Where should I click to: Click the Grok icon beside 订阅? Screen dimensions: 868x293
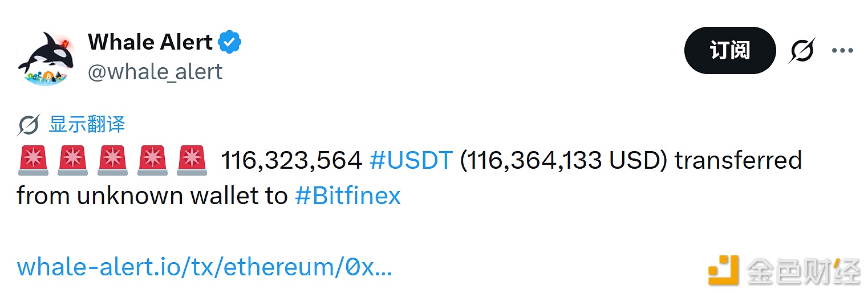802,51
